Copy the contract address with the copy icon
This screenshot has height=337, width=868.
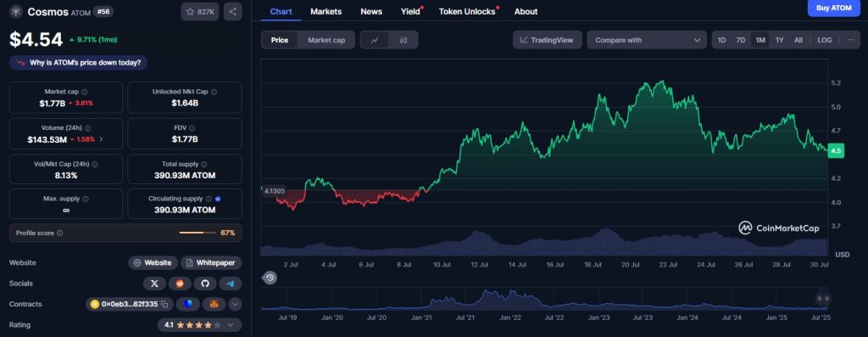click(x=164, y=304)
